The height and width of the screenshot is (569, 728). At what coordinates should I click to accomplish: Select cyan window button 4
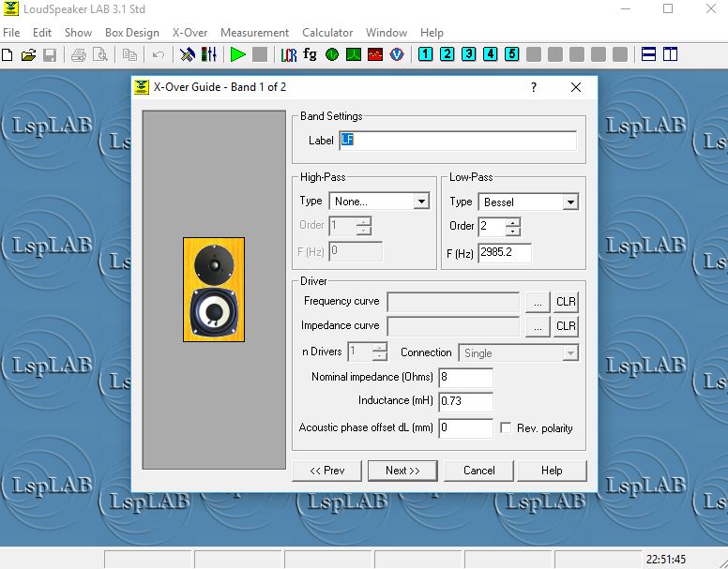(x=491, y=54)
